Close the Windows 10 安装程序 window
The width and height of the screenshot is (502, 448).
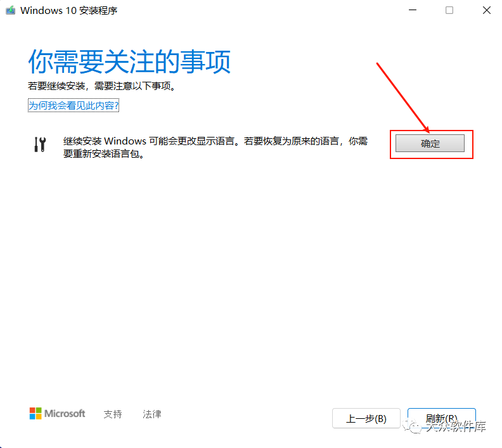487,10
